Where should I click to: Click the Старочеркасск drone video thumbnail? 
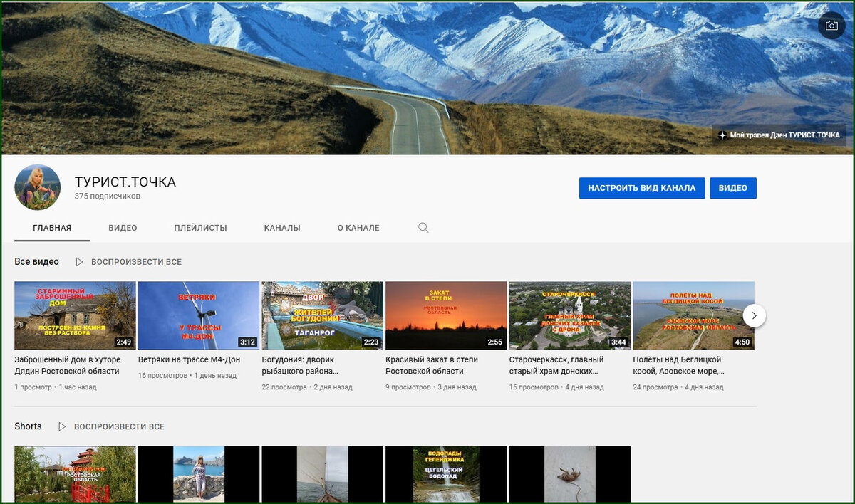[570, 315]
